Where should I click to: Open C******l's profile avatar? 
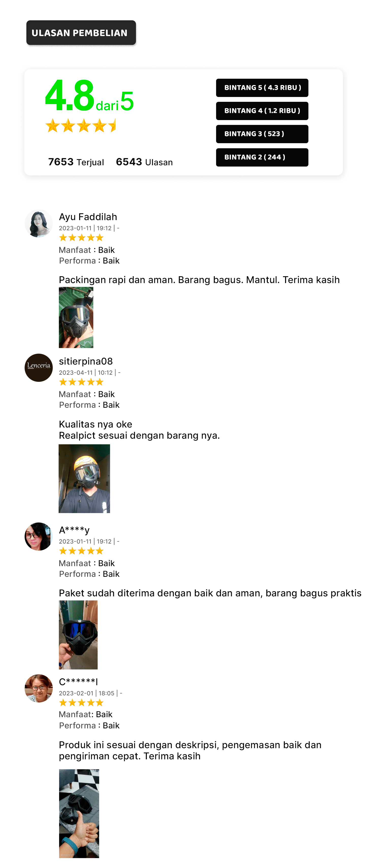[x=38, y=688]
